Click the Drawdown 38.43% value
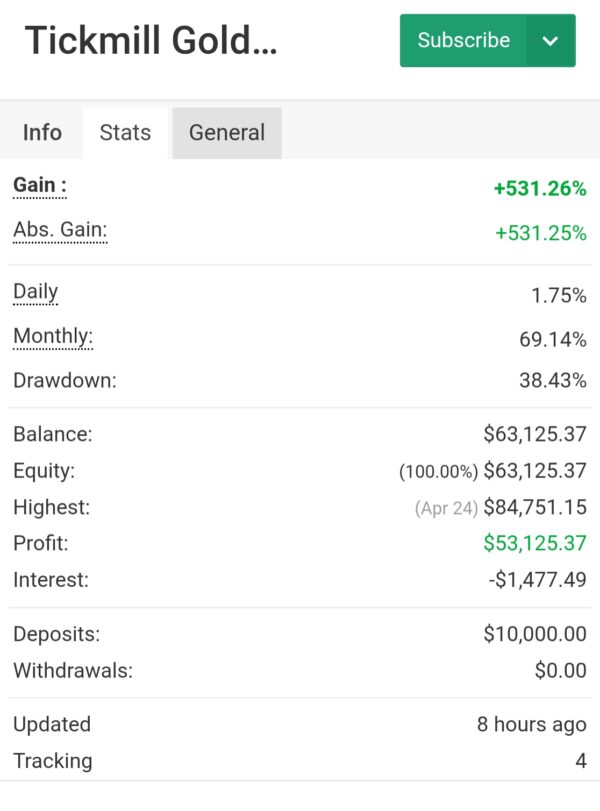Screen dimensions: 600x811 point(553,380)
